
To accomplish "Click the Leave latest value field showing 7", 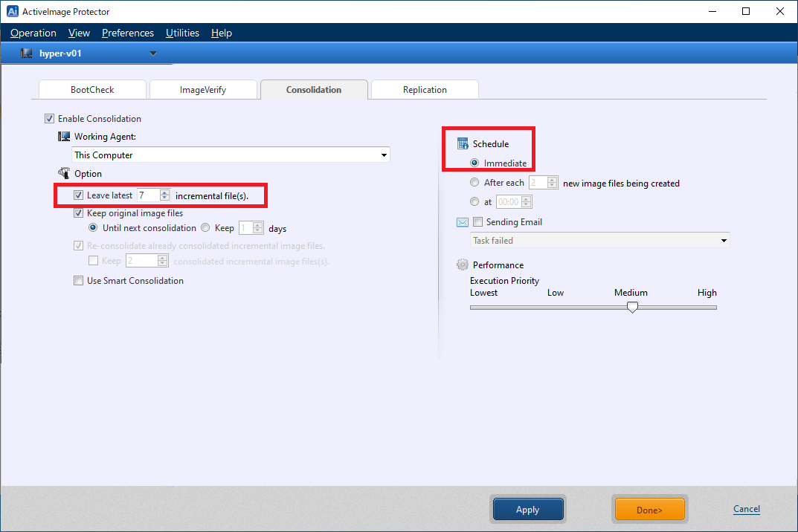I will click(x=149, y=195).
